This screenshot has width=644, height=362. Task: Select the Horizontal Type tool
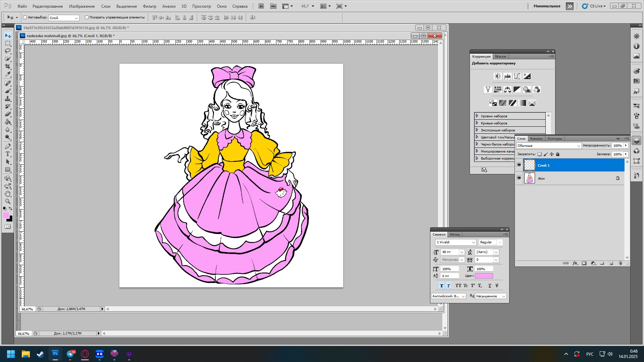coord(8,154)
